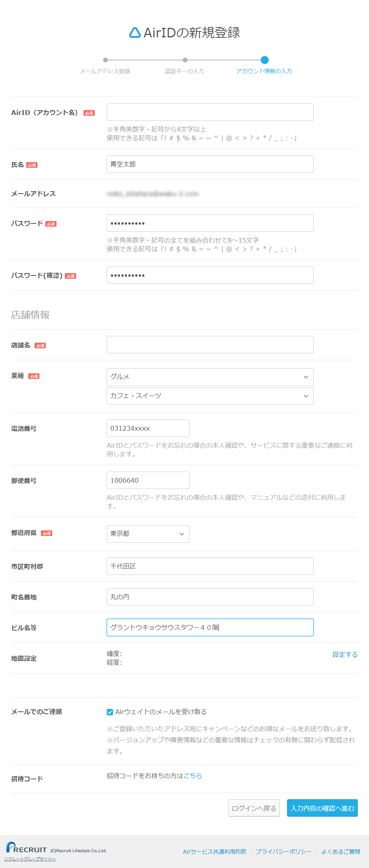Click the パスワード(確認) input field
369x868 pixels.
point(210,275)
